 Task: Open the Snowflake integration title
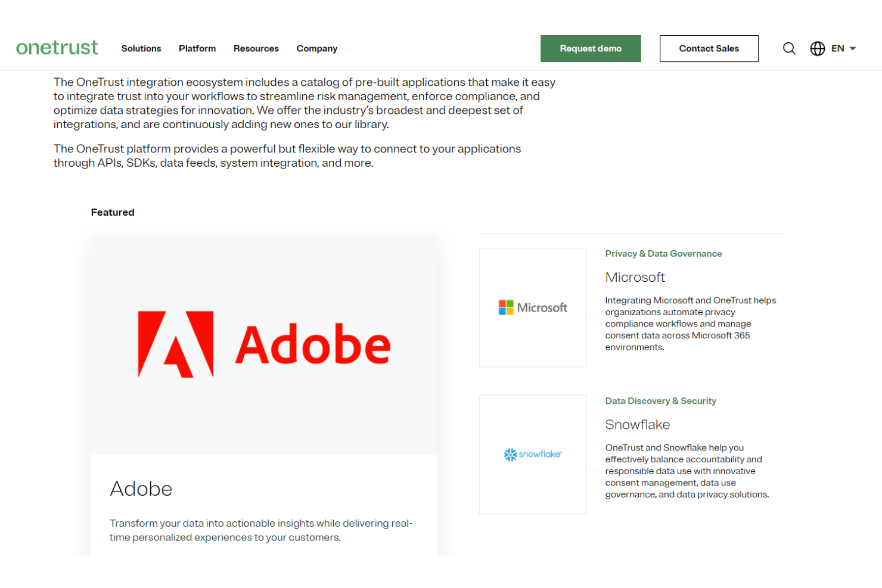coord(637,425)
